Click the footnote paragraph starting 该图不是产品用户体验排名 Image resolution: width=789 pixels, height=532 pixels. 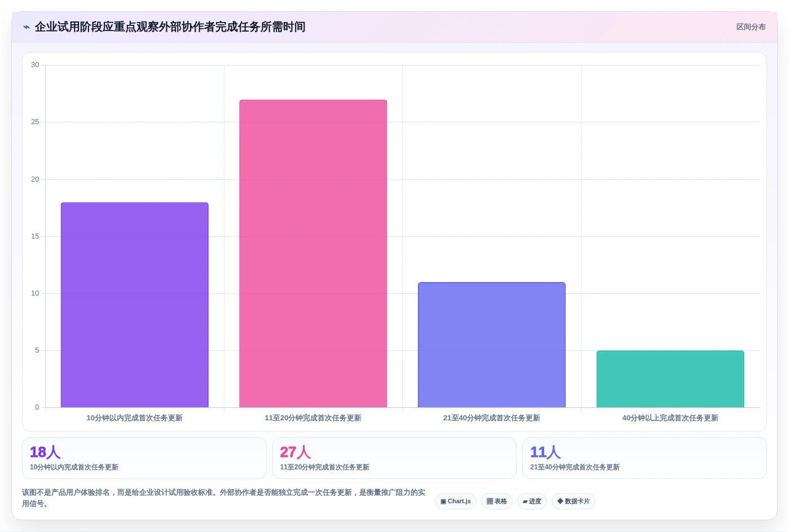pyautogui.click(x=224, y=498)
